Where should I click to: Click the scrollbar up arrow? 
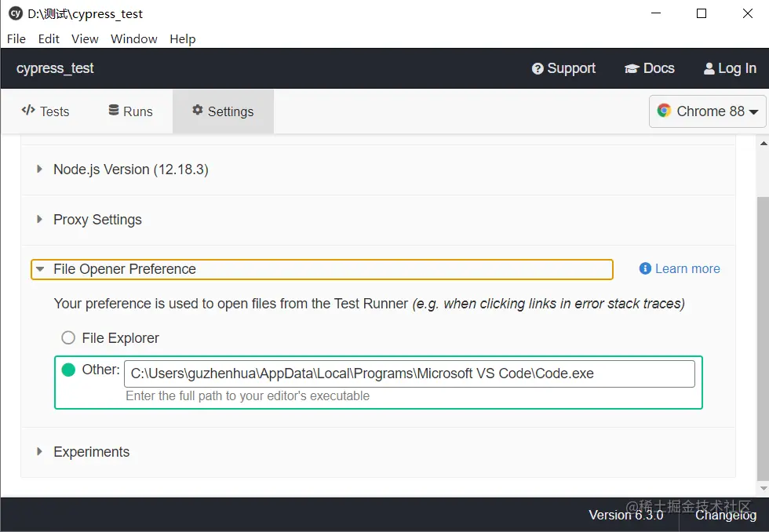763,143
